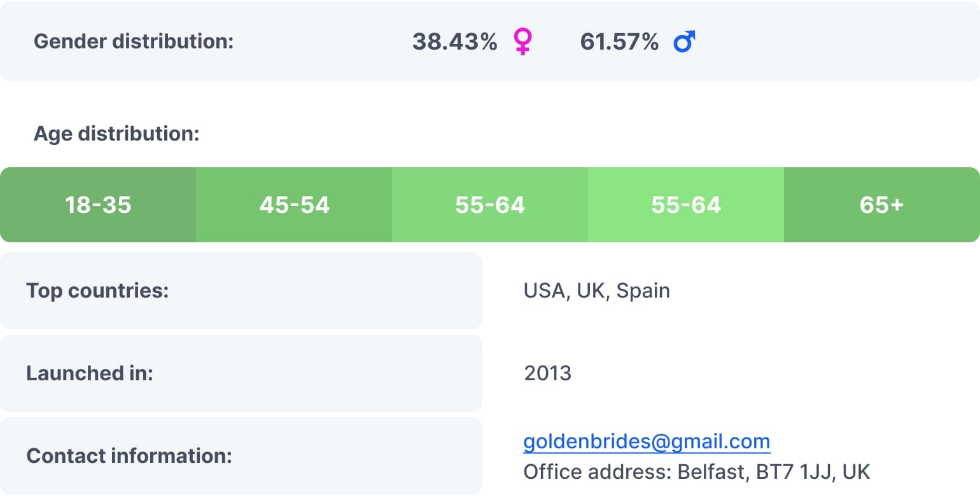Click the pink female gender symbol

pos(522,42)
